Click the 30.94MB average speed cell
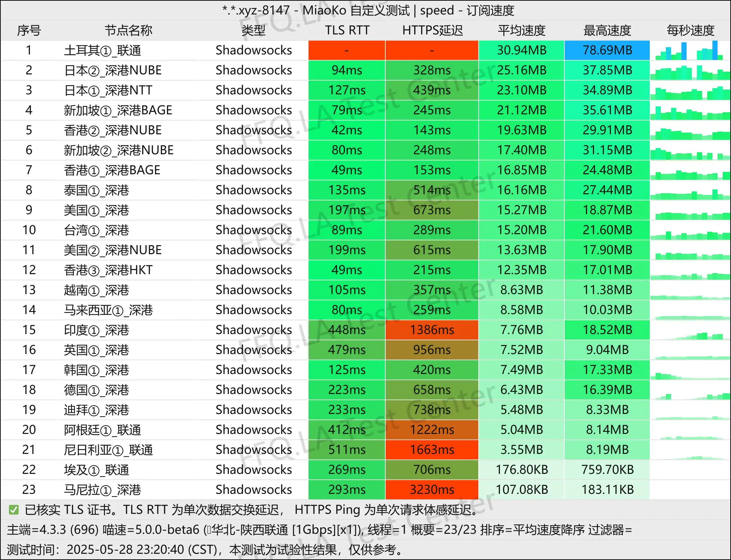Image resolution: width=731 pixels, height=560 pixels. (521, 50)
